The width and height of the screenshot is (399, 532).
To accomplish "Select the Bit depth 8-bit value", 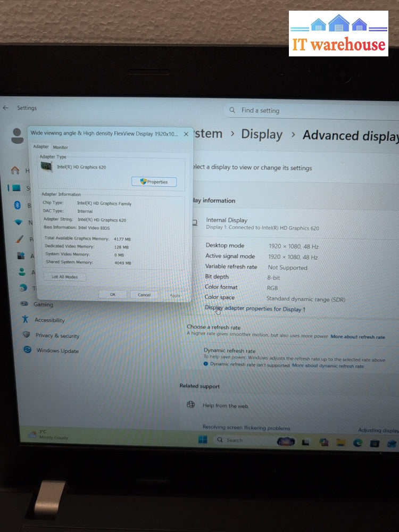I will point(273,278).
